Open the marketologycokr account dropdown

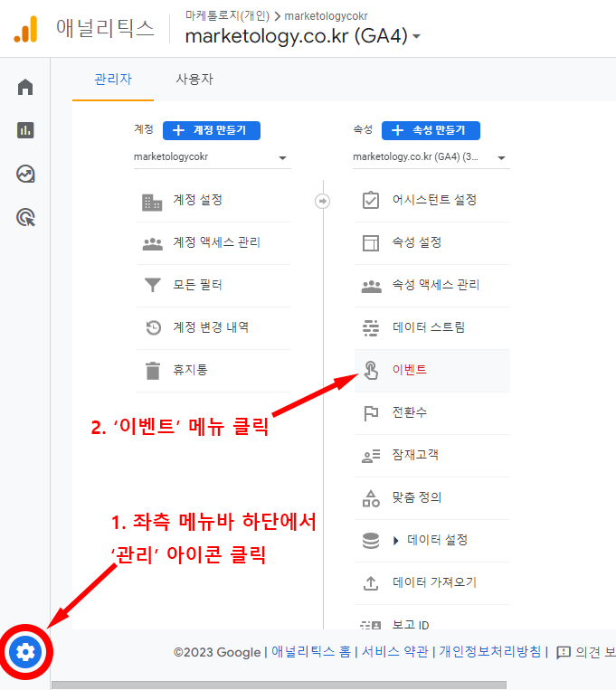point(212,157)
